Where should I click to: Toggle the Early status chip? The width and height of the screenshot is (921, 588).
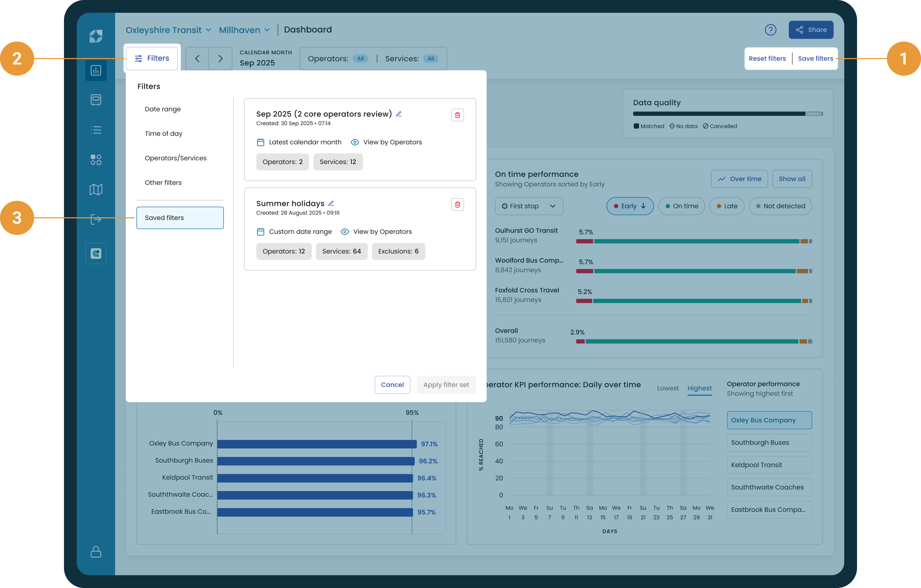[630, 206]
